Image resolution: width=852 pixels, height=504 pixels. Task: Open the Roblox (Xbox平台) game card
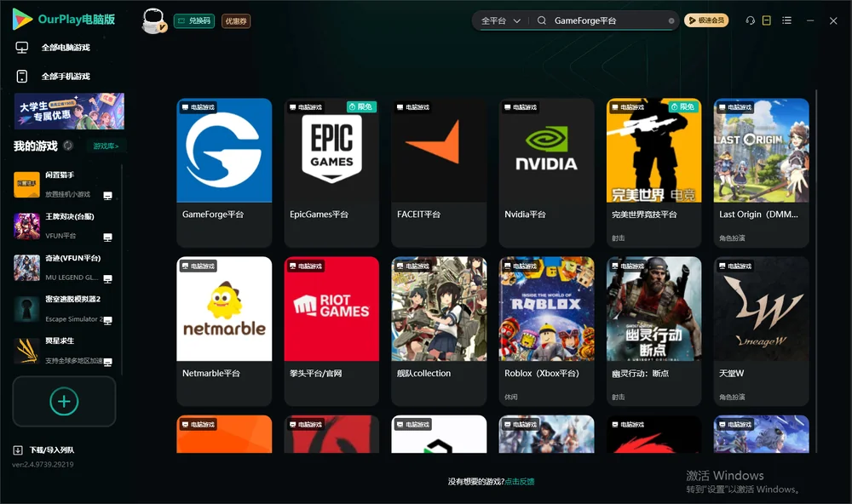547,331
